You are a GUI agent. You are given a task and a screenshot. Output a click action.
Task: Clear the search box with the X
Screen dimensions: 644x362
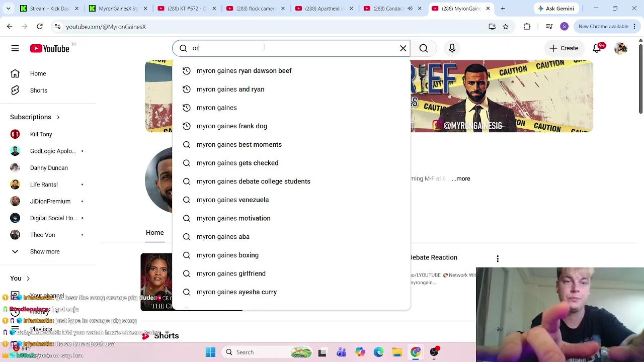(x=403, y=48)
